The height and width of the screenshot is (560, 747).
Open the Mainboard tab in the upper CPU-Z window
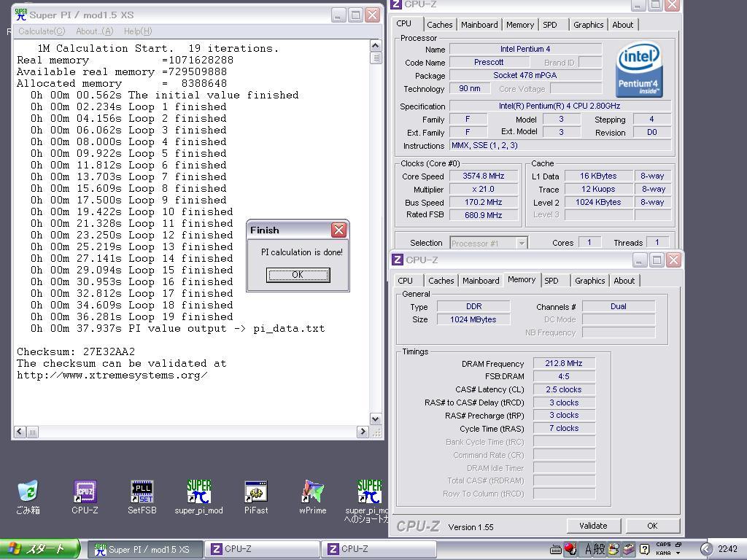point(479,25)
